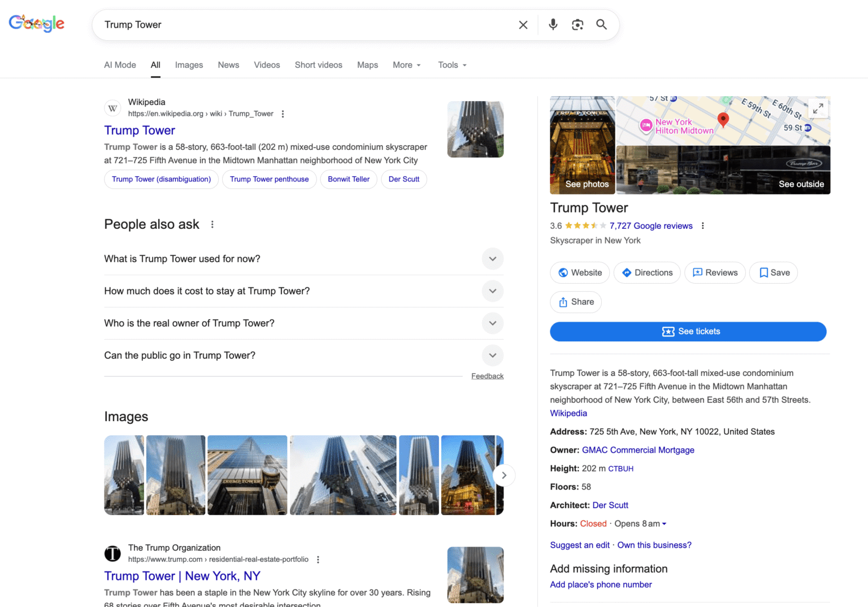Screen dimensions: 868x607
Task: Expand the map with the fullscreen icon
Action: pyautogui.click(x=818, y=108)
